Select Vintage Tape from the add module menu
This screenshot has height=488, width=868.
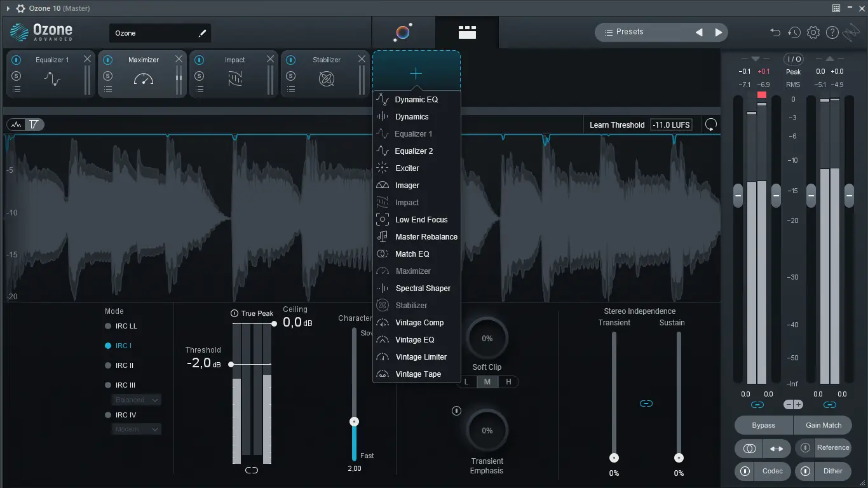(x=416, y=374)
